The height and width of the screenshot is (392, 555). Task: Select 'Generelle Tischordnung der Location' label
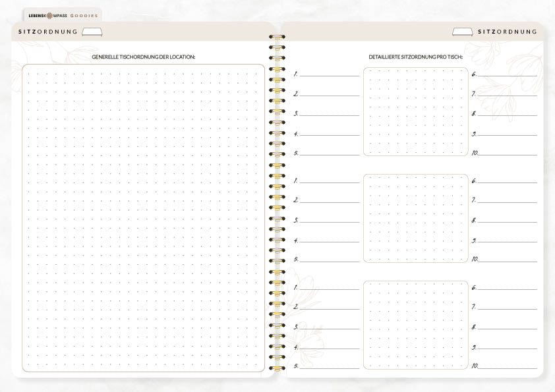[143, 57]
